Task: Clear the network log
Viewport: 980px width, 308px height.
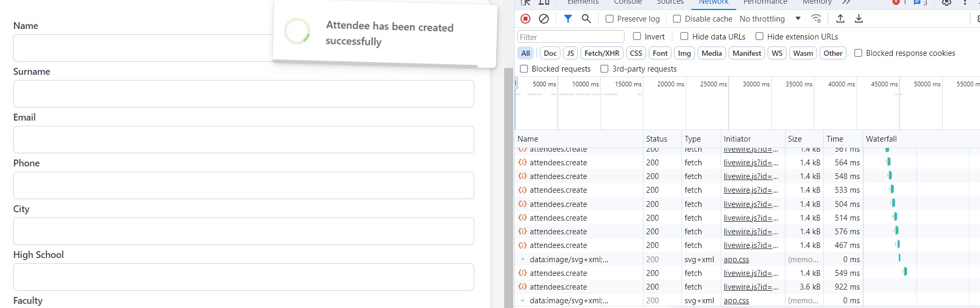Action: (x=544, y=18)
